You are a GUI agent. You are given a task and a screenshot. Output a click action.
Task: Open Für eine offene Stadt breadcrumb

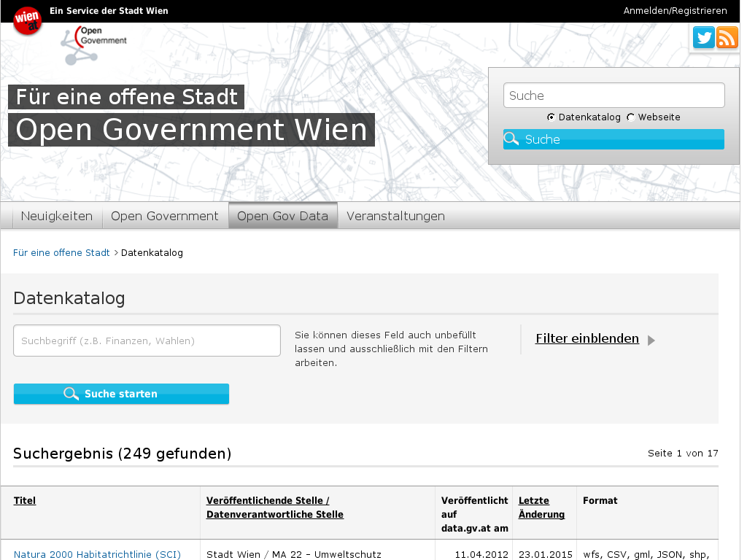click(x=61, y=253)
